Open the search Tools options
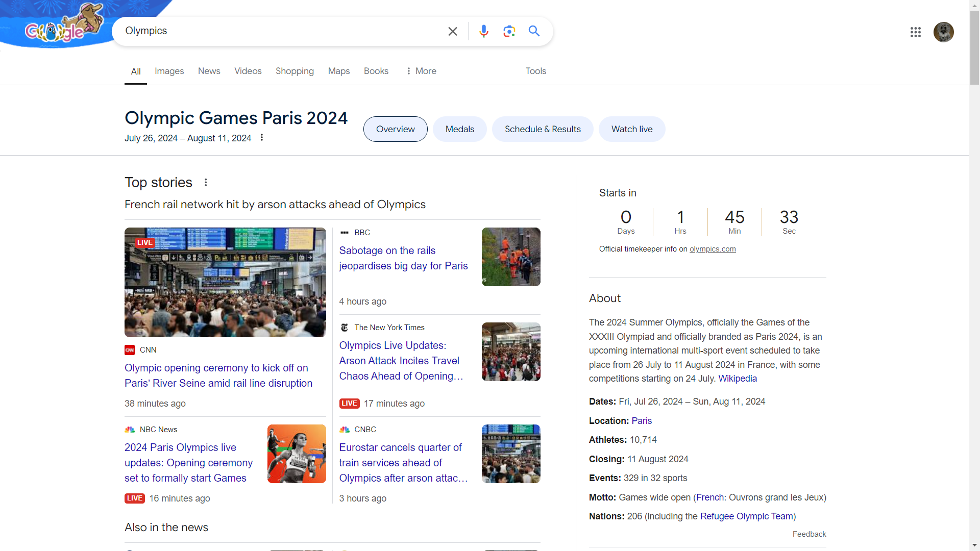This screenshot has width=980, height=551. [x=536, y=71]
